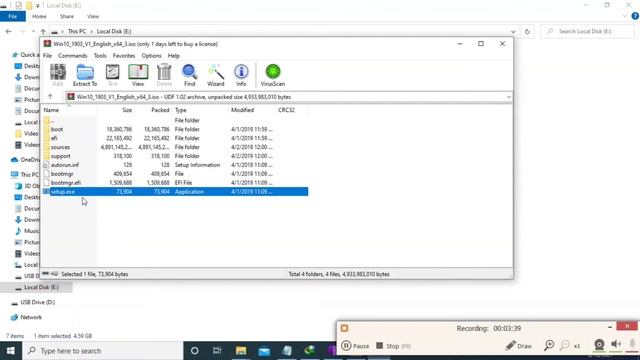Screen dimensions: 640x360
Task: Open the Share tab in Explorer ribbon
Action: click(x=67, y=16)
